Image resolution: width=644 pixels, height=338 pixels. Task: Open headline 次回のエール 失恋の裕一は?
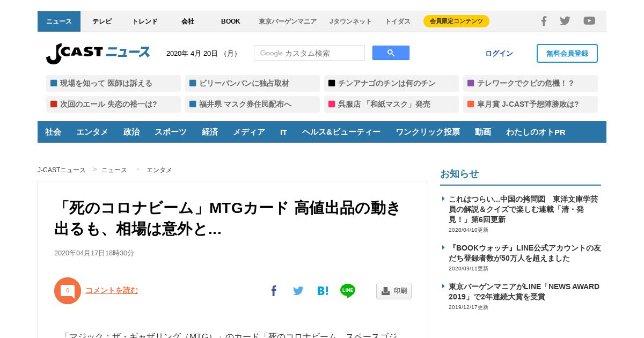[113, 104]
